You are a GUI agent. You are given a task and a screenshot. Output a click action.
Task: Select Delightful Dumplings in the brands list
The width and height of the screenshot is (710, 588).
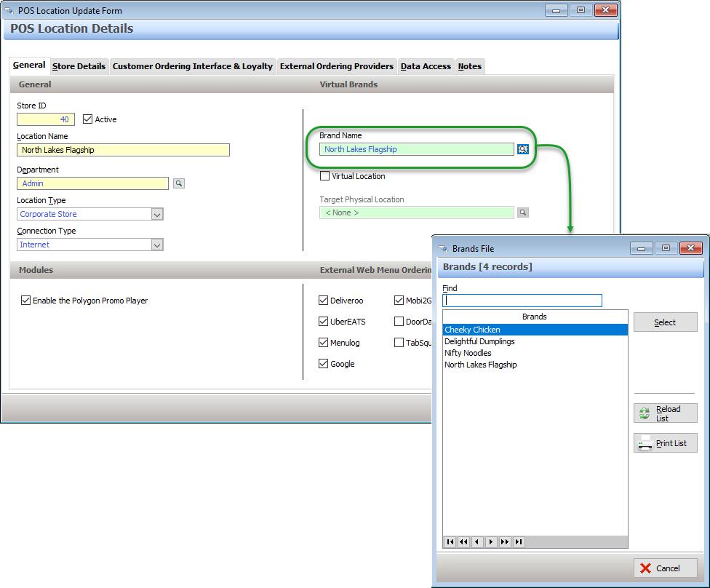pos(479,341)
